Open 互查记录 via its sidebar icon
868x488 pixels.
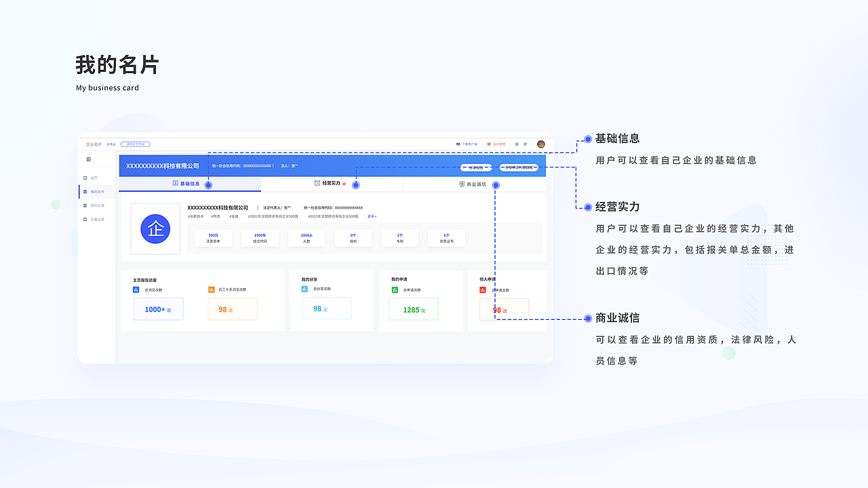pyautogui.click(x=84, y=220)
